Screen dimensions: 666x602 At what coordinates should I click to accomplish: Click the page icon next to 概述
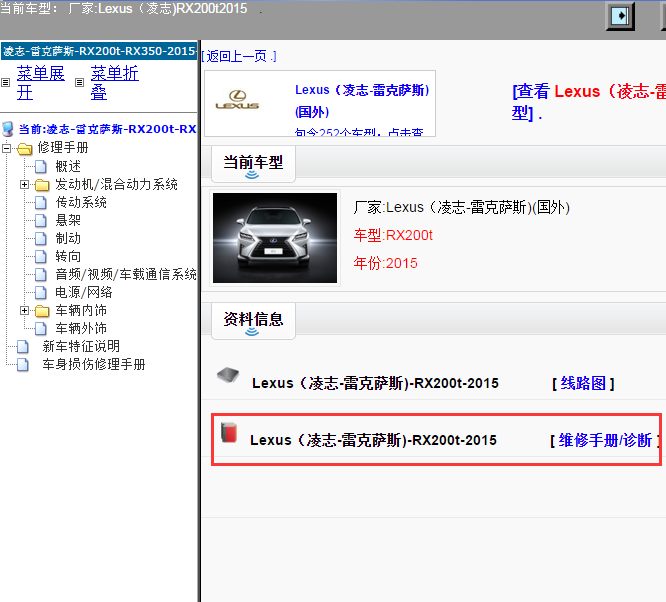pyautogui.click(x=41, y=167)
